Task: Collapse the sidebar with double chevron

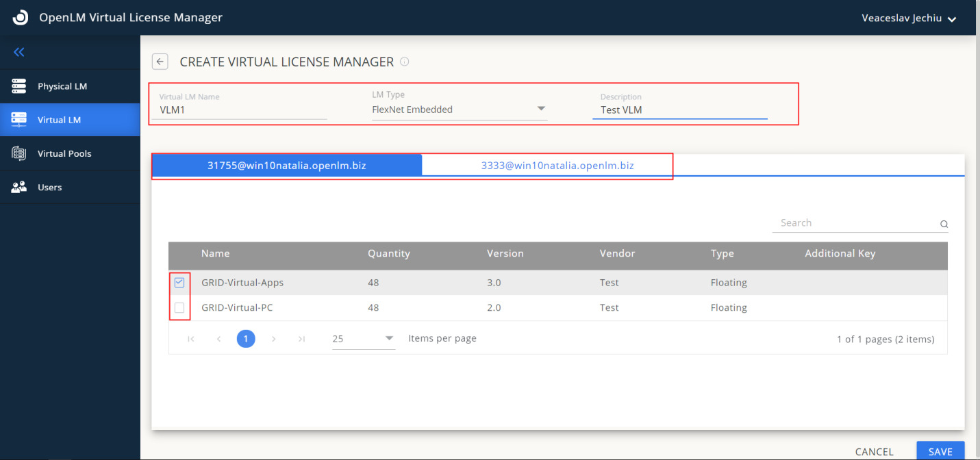Action: pos(18,52)
